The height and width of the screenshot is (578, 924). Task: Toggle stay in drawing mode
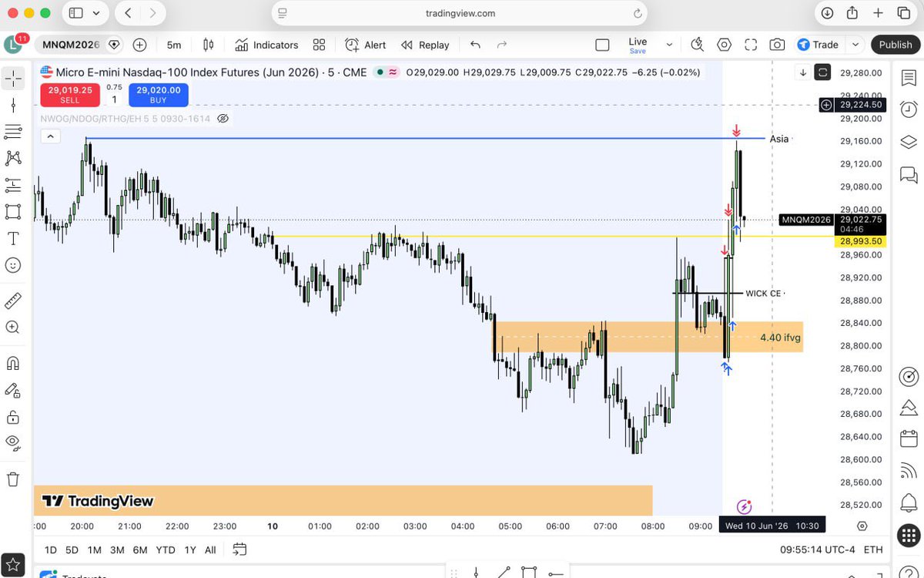tap(13, 390)
